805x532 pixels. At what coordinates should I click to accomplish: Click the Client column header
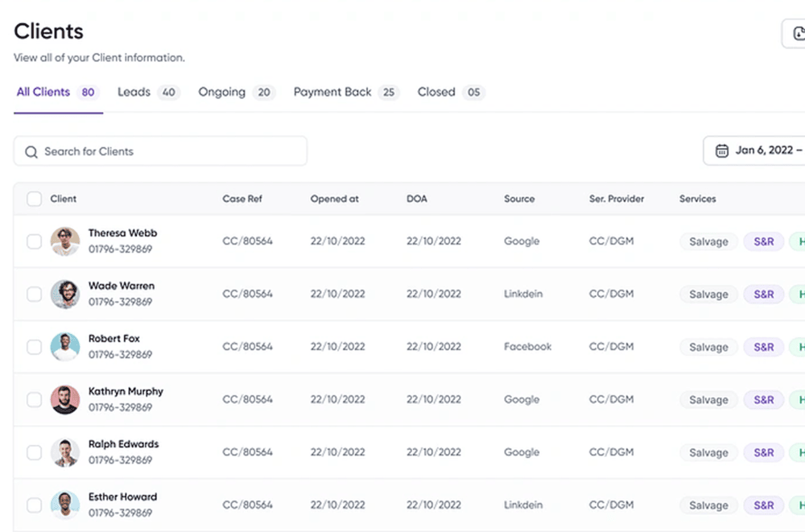(63, 199)
